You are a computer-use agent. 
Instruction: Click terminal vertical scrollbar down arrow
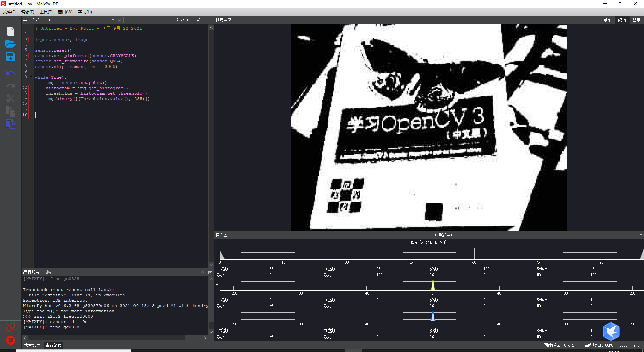click(211, 332)
